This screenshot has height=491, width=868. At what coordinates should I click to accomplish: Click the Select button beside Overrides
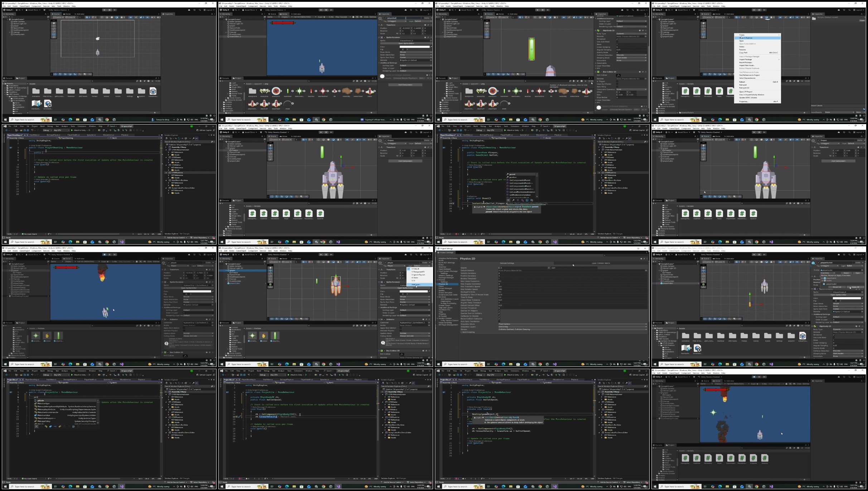coord(846,273)
